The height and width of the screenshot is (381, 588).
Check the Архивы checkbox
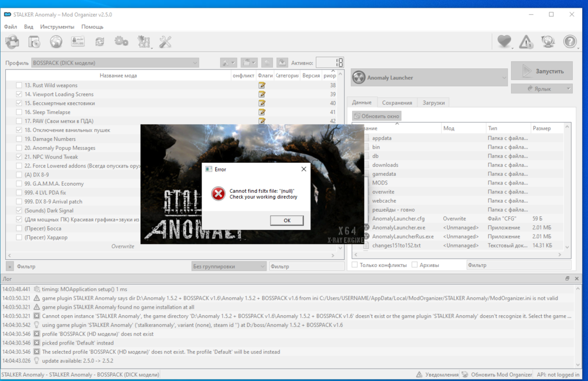click(415, 265)
